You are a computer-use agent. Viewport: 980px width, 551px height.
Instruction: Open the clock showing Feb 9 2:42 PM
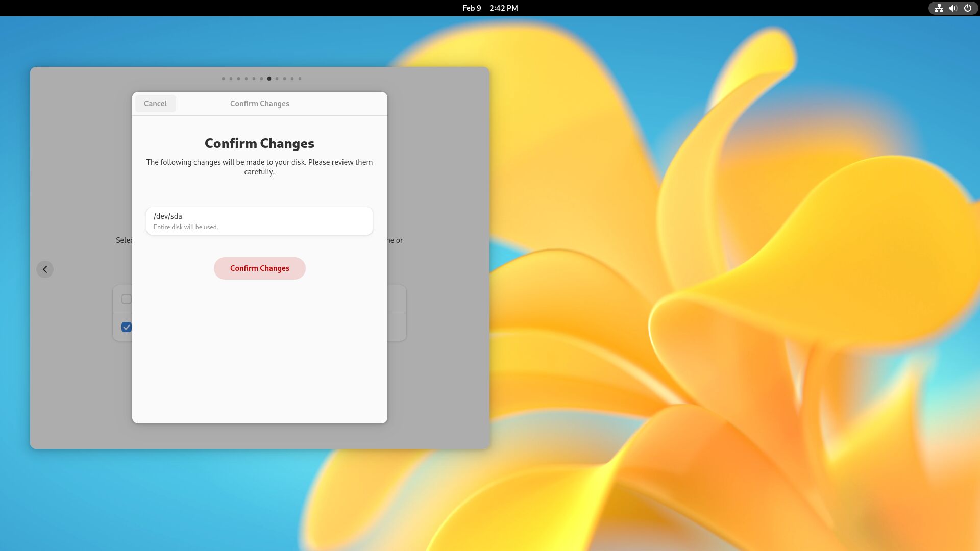coord(490,8)
